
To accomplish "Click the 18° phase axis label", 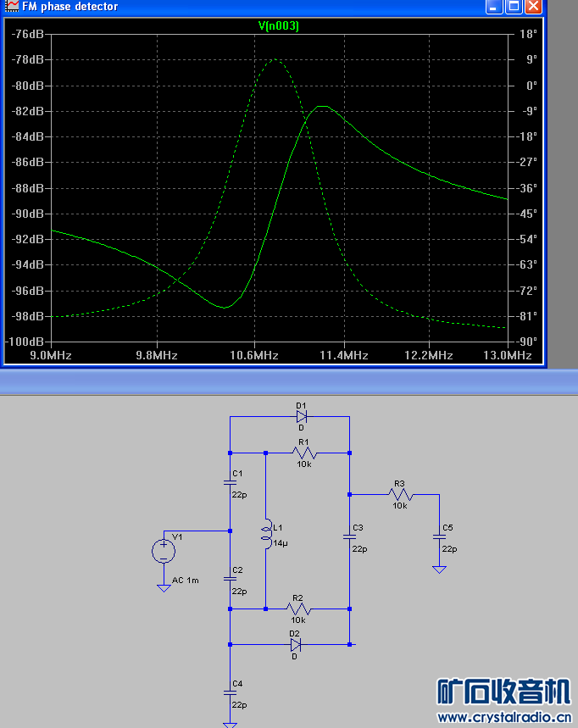I will pos(528,35).
